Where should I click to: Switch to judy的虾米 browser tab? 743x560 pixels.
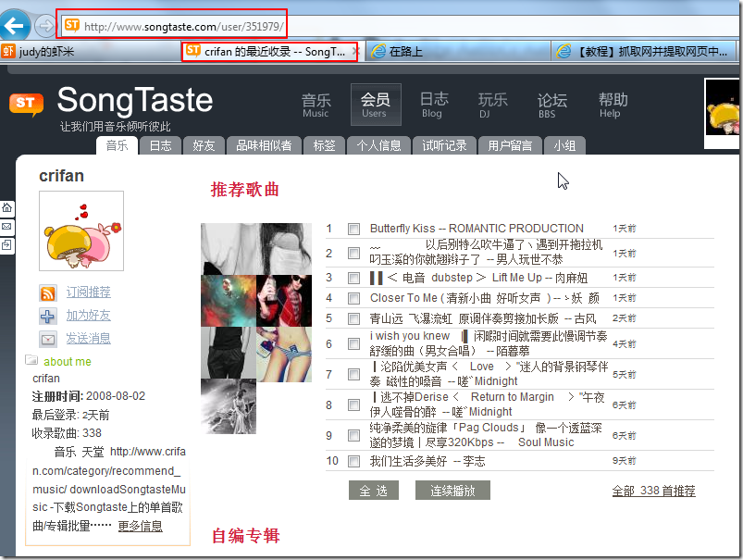click(90, 51)
